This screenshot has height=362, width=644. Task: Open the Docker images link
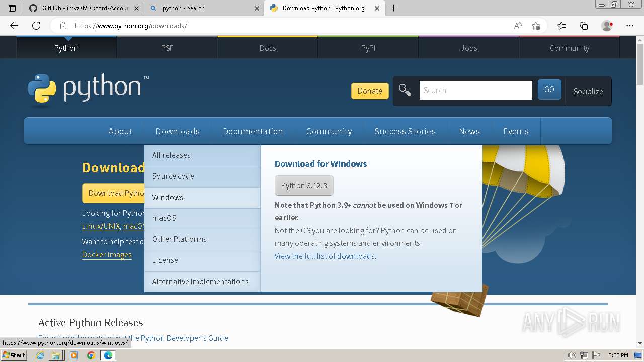[107, 255]
